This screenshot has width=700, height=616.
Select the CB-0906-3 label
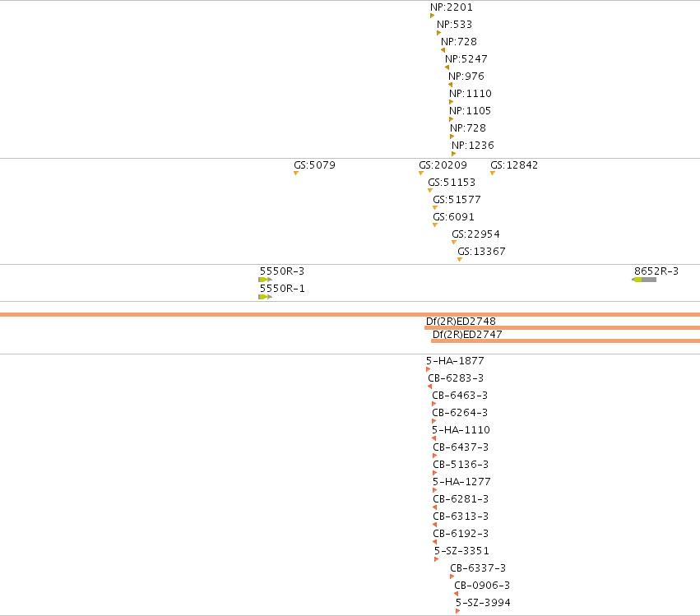click(482, 586)
